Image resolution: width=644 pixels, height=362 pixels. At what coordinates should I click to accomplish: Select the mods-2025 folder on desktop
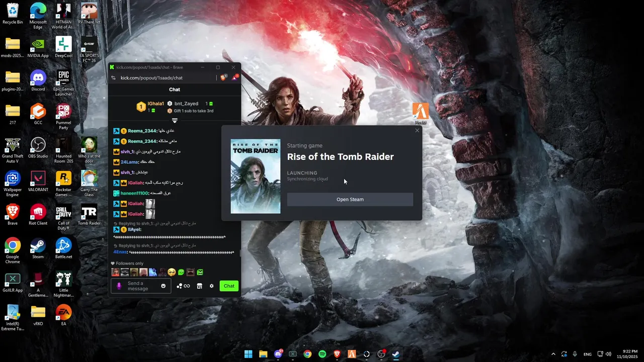click(x=13, y=47)
